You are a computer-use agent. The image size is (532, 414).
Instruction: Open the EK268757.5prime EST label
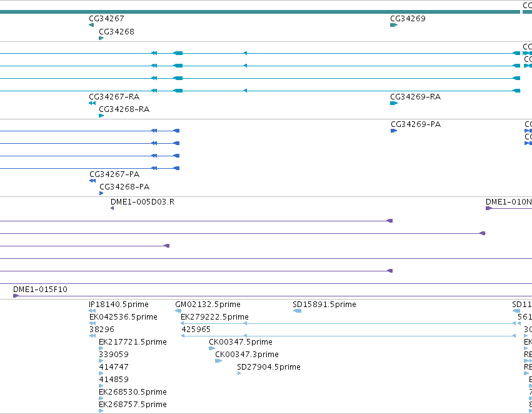click(133, 405)
